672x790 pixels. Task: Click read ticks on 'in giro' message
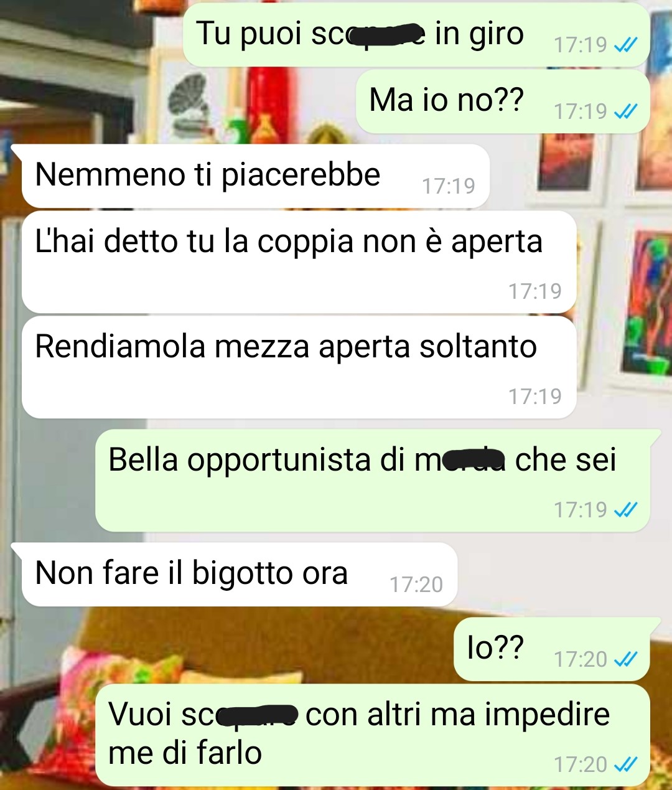point(625,45)
